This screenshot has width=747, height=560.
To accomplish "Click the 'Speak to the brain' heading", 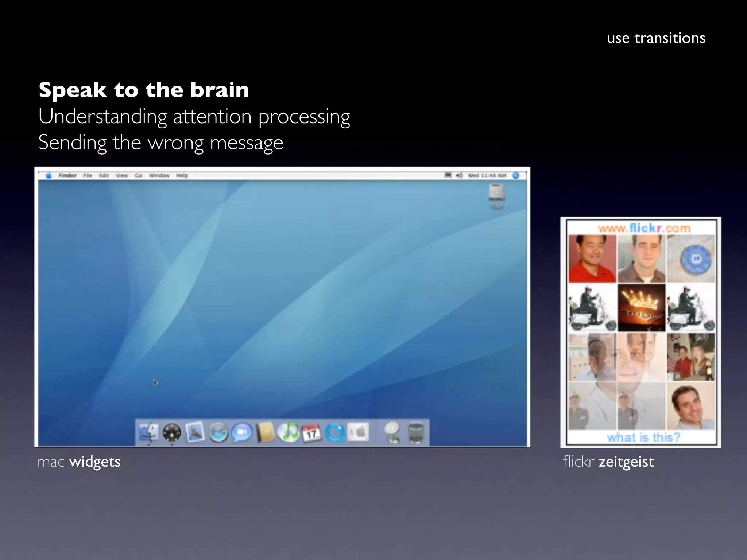I will click(144, 90).
